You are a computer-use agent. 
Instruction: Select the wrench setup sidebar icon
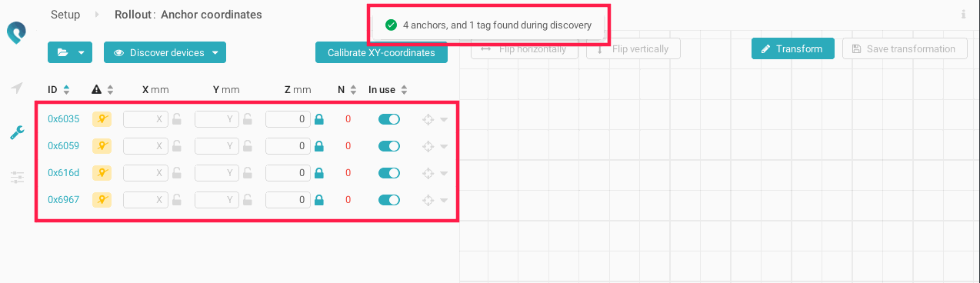[x=16, y=132]
